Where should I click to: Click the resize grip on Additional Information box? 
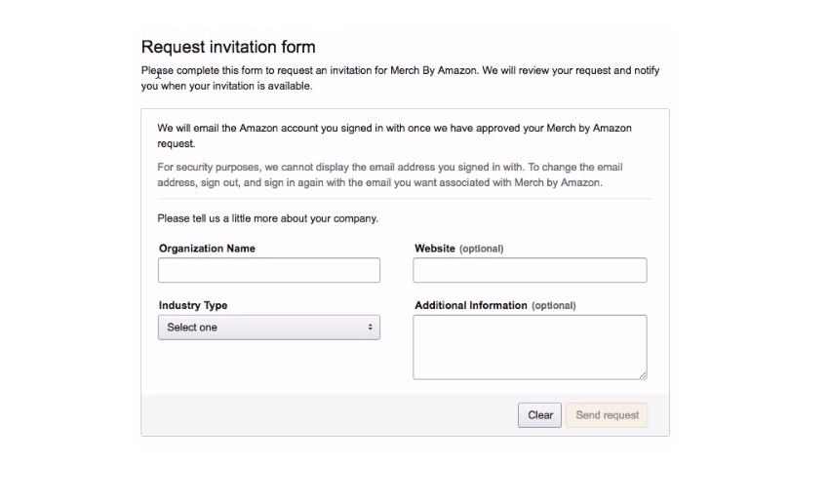point(643,375)
